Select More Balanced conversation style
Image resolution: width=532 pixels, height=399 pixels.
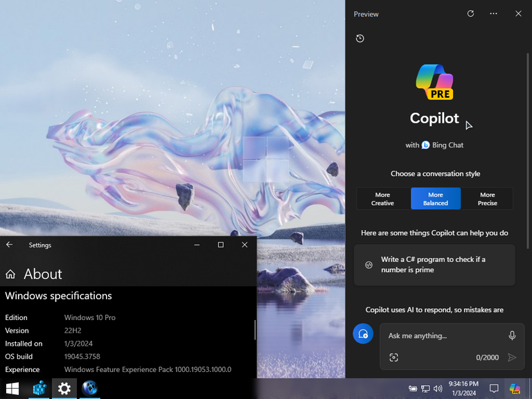tap(436, 199)
